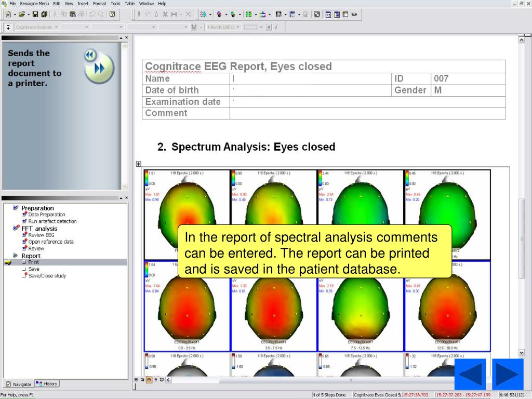Select the Run artefact detection step
Screen dimensions: 532x399
[x=52, y=221]
